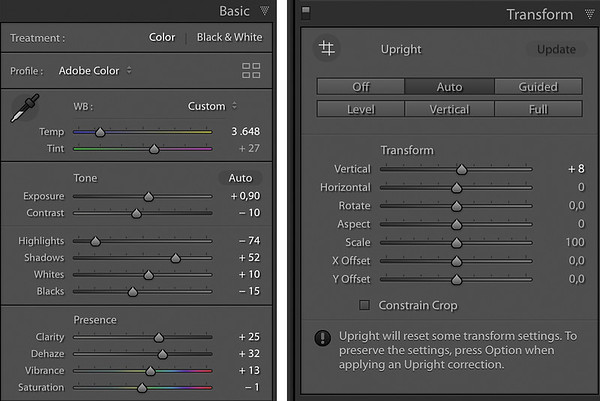Choose the Guided Upright mode

(x=538, y=87)
